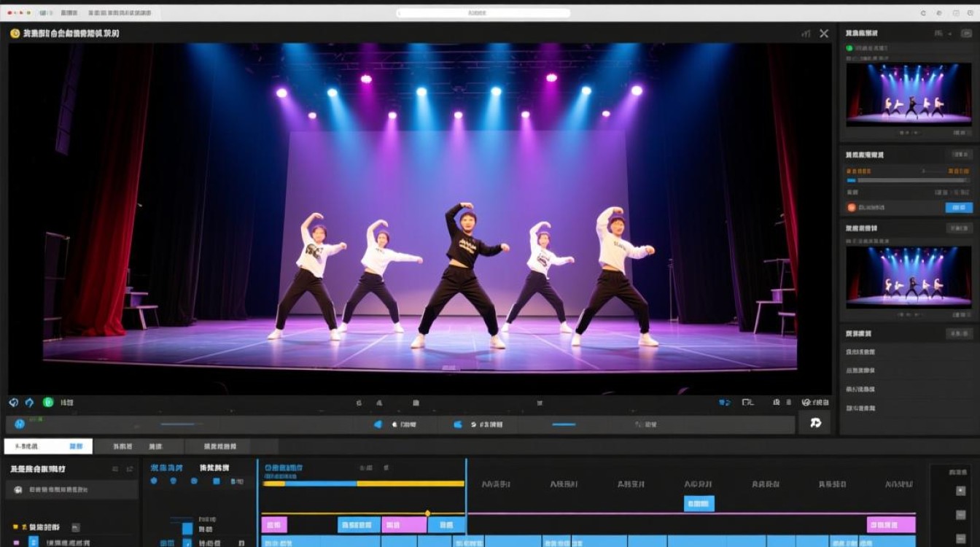Toggle the green status dot atop the right panel
Image resolution: width=980 pixels, height=547 pixels.
849,48
